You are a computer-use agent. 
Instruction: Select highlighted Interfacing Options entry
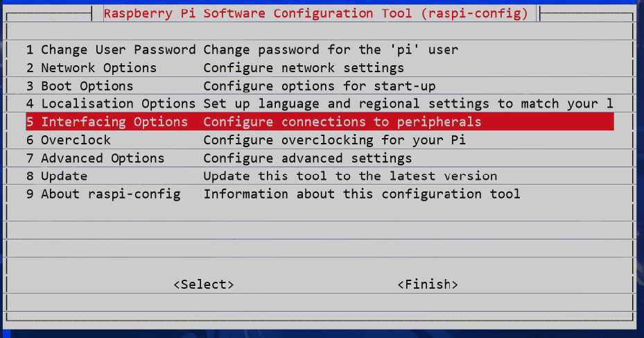tap(107, 122)
